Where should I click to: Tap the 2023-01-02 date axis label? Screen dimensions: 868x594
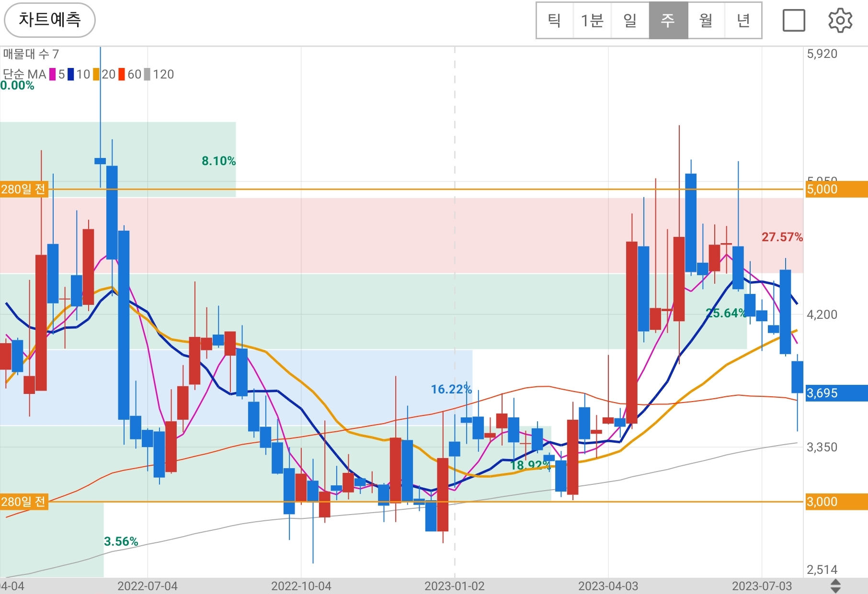(x=455, y=586)
